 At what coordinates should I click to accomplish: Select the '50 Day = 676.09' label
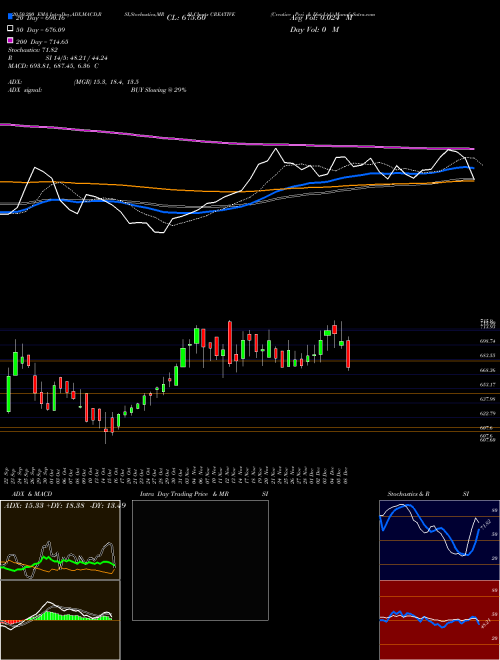click(41, 30)
